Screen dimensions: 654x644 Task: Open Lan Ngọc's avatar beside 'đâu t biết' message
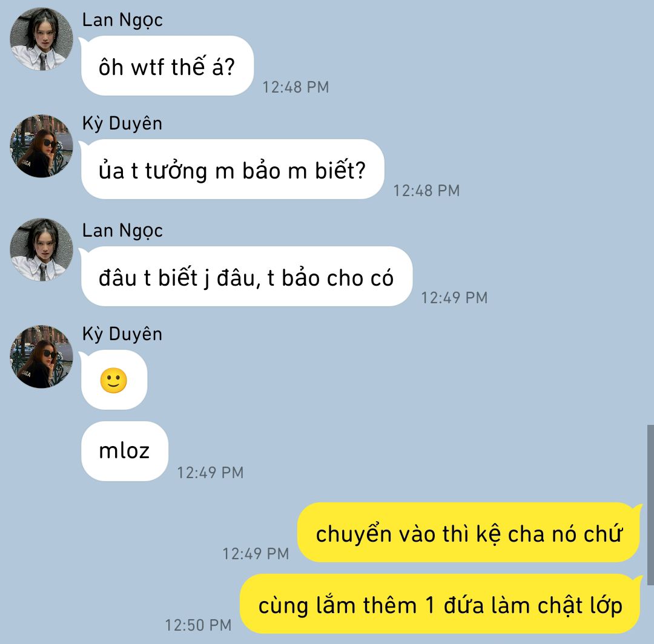click(x=41, y=250)
